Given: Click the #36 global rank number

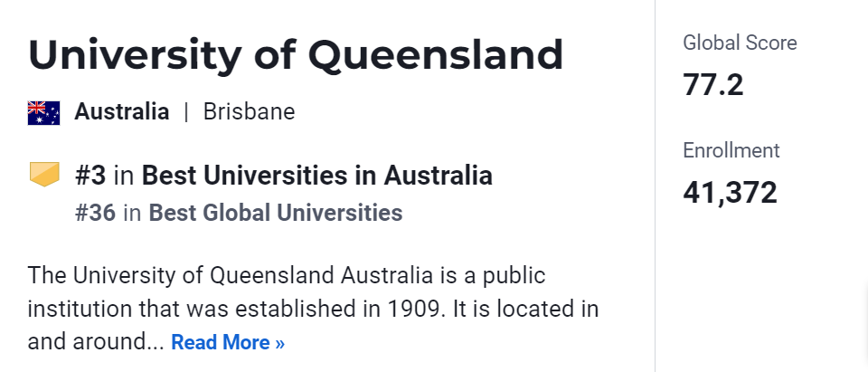Looking at the screenshot, I should click(x=95, y=214).
